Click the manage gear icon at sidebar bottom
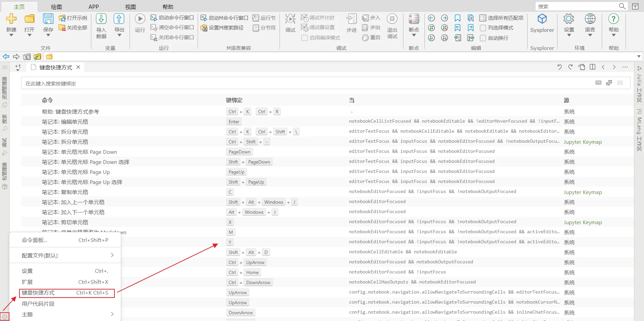The image size is (644, 321). [5, 316]
